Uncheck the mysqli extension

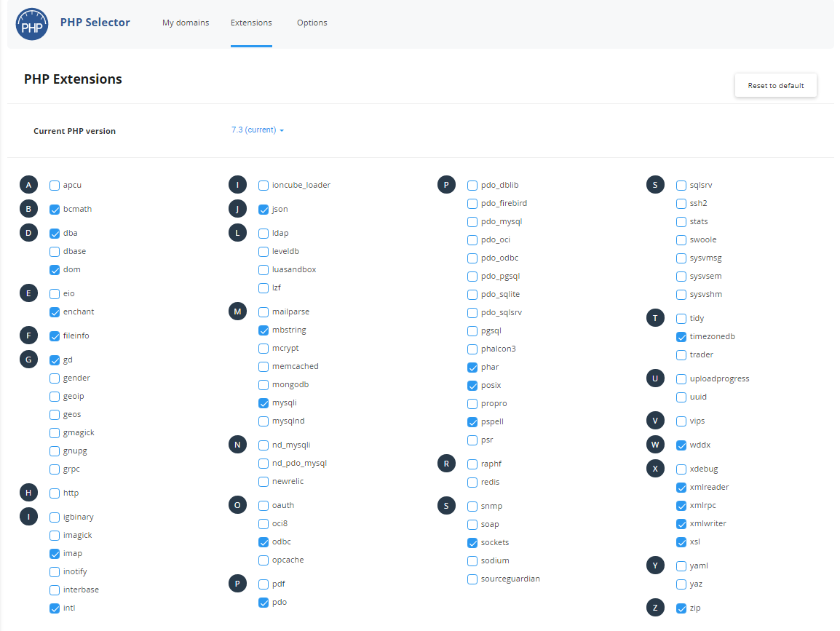[264, 403]
